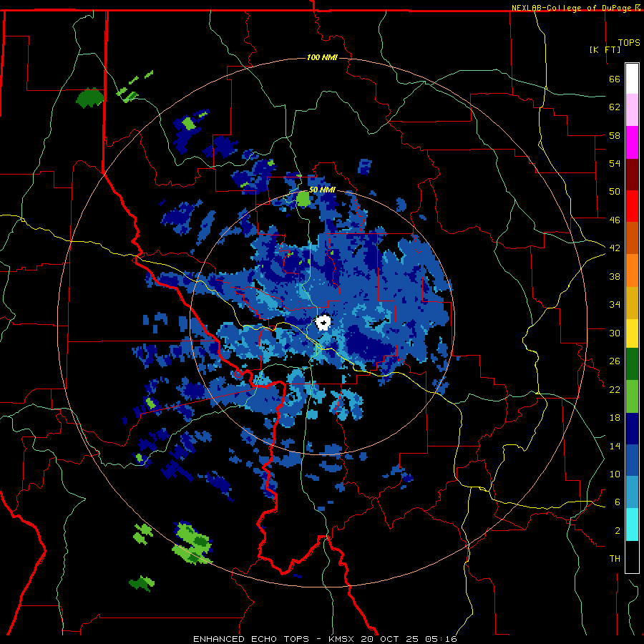Click the '50' legend value
The width and height of the screenshot is (644, 644).
[x=615, y=191]
